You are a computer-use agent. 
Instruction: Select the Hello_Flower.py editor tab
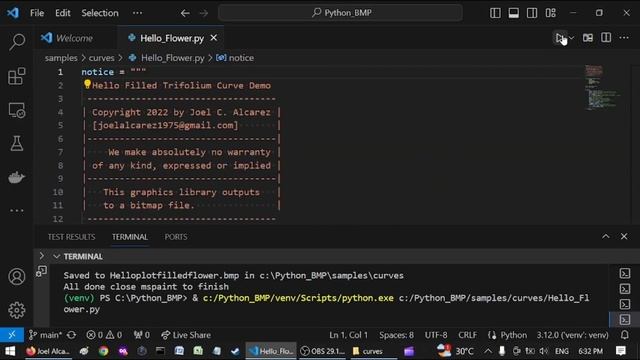point(171,38)
